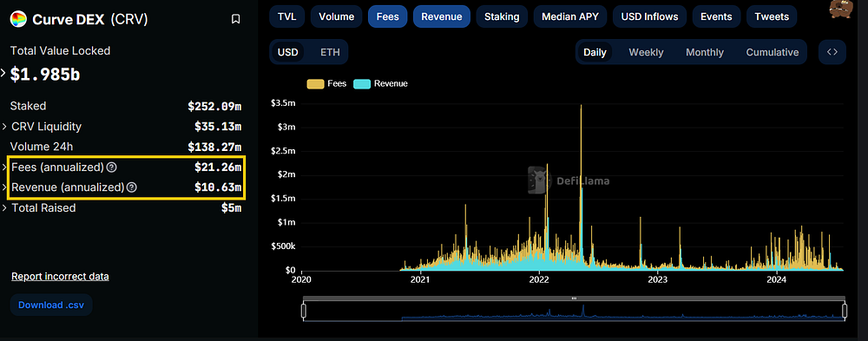Click the top center grip of the range selector
The width and height of the screenshot is (868, 341).
(x=574, y=298)
